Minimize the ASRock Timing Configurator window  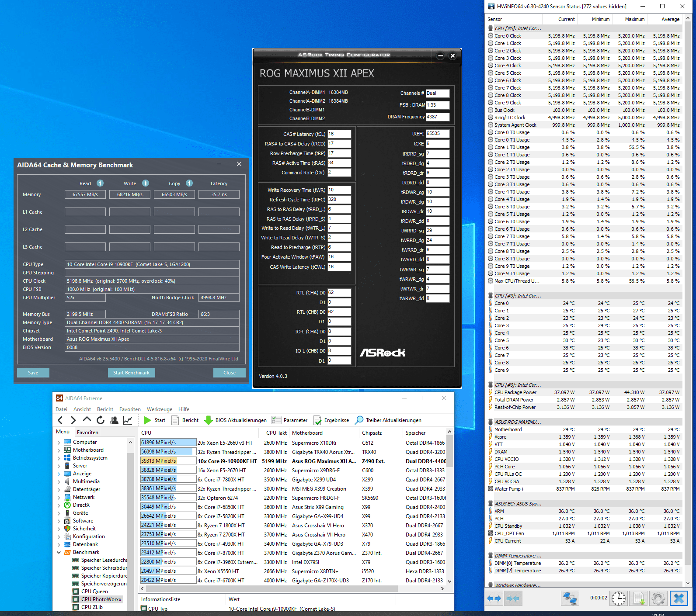(x=440, y=55)
